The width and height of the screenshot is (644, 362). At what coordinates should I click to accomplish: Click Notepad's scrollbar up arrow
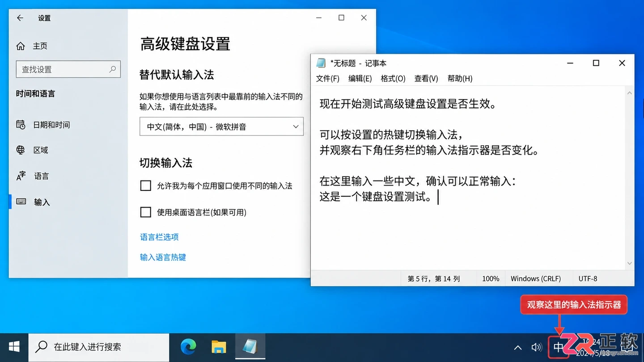(629, 93)
